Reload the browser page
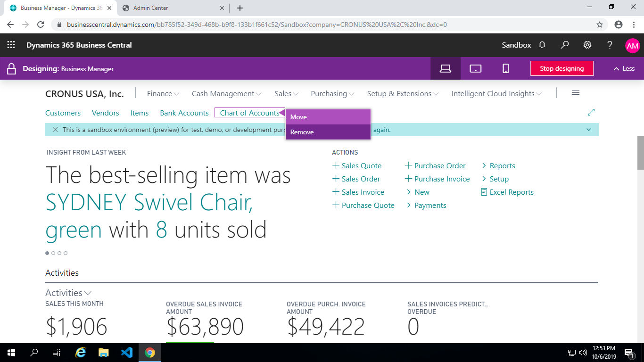The height and width of the screenshot is (362, 644). 41,25
